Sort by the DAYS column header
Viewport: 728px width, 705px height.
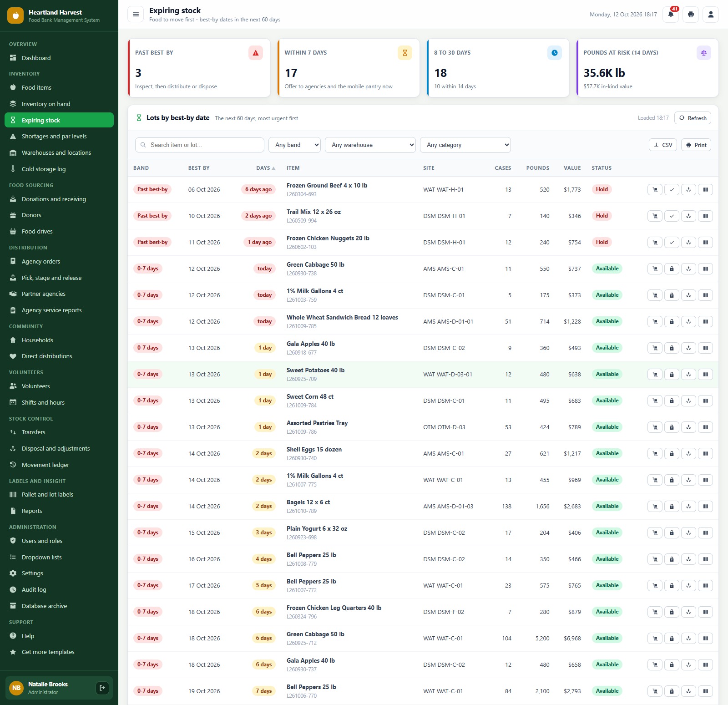(266, 168)
